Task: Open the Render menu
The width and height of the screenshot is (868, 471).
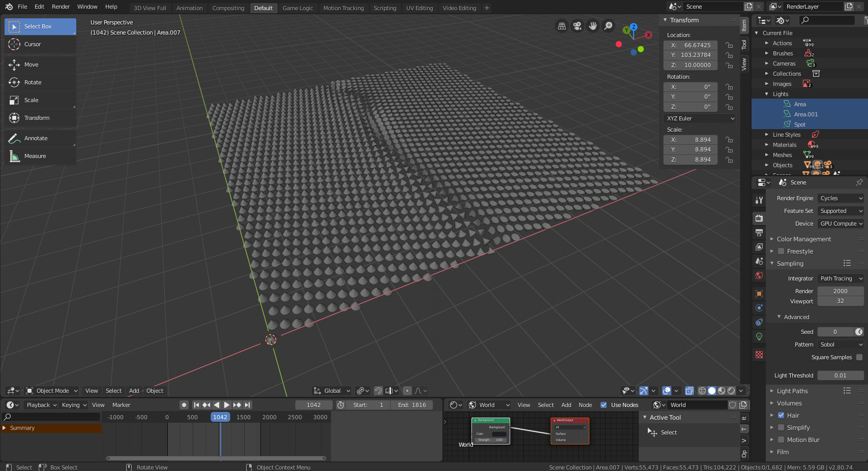Action: [x=61, y=7]
